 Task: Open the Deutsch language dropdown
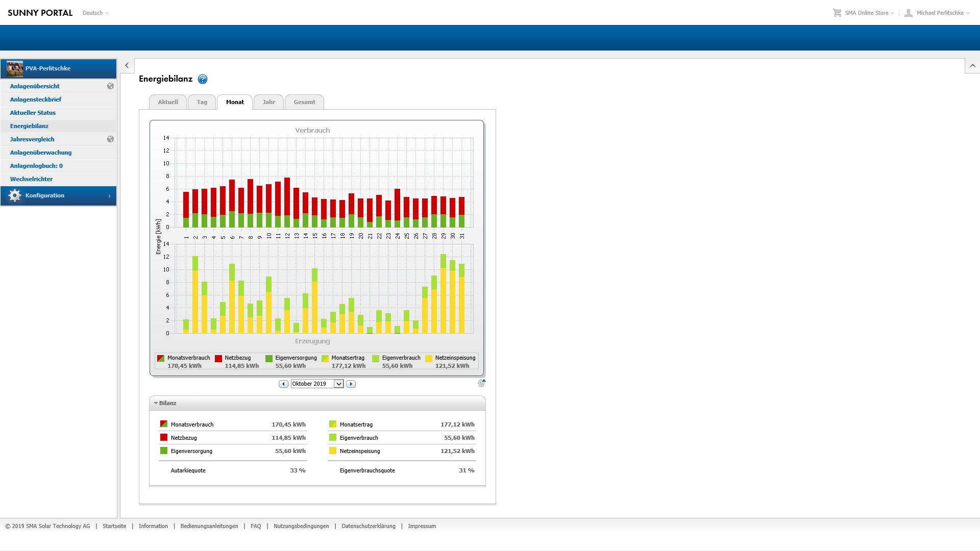[x=95, y=13]
